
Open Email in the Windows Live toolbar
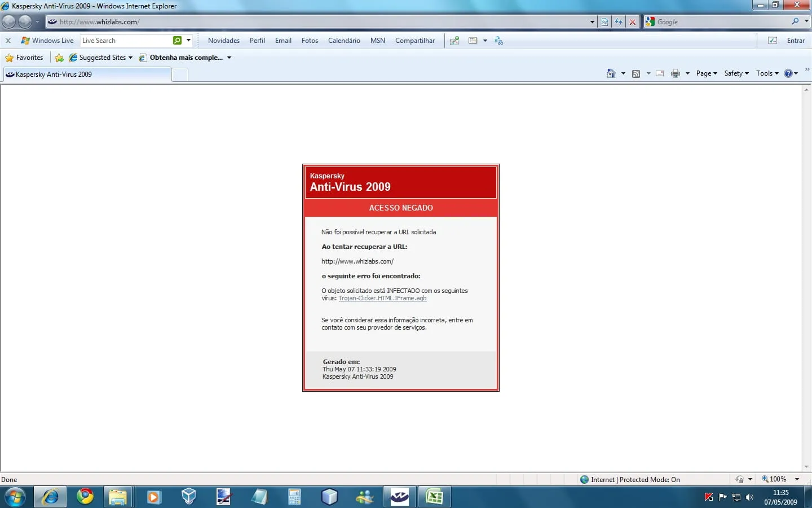point(283,41)
